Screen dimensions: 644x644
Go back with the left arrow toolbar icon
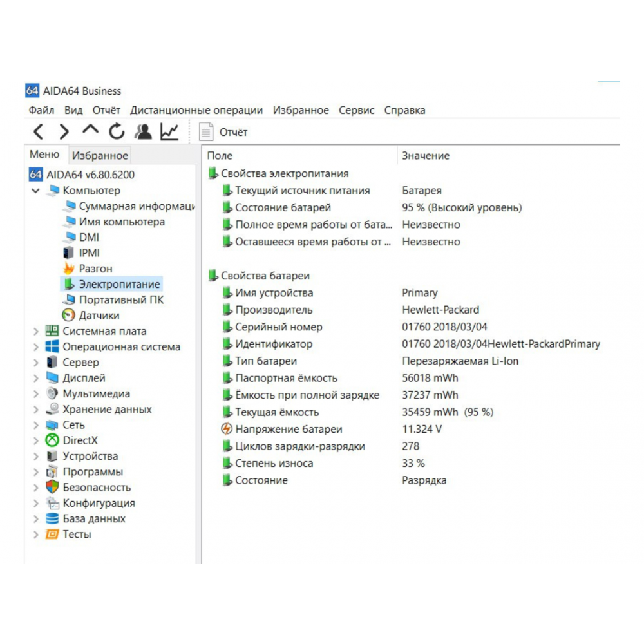pyautogui.click(x=39, y=132)
